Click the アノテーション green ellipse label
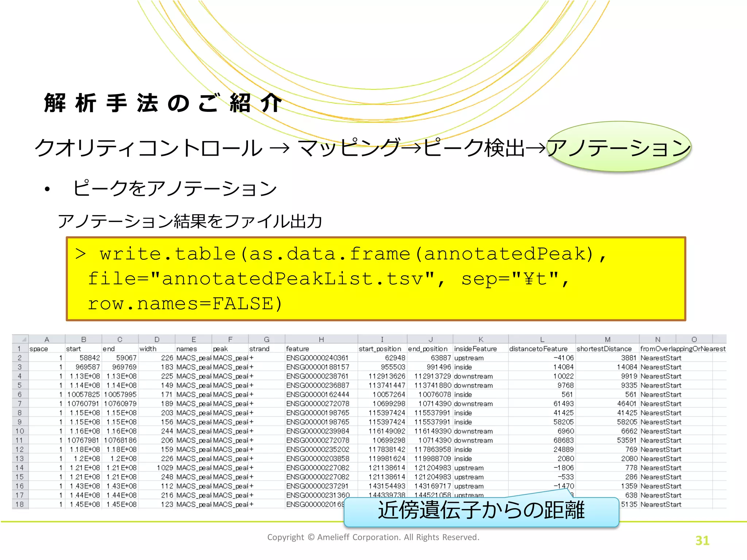This screenshot has height=560, width=747. coord(619,147)
